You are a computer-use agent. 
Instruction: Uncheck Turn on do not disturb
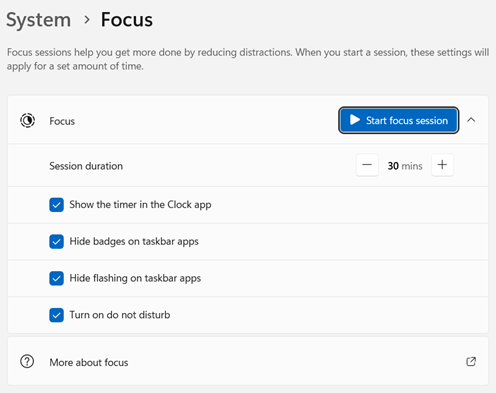pyautogui.click(x=56, y=315)
